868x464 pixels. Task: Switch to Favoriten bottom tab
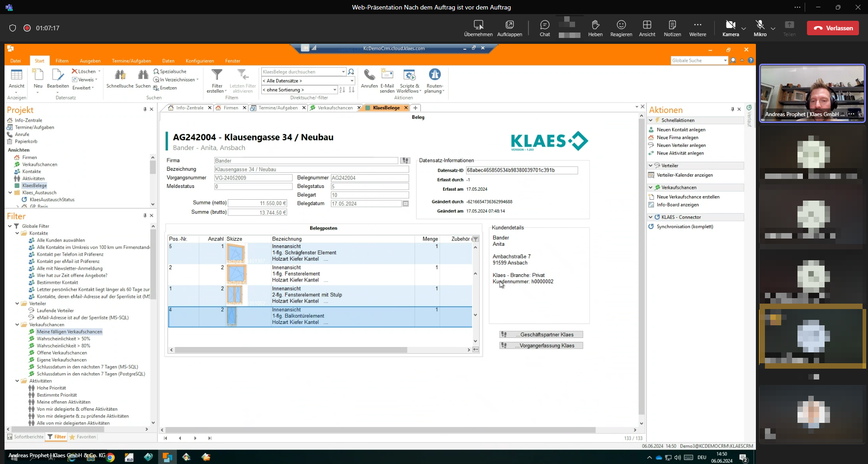coord(83,437)
